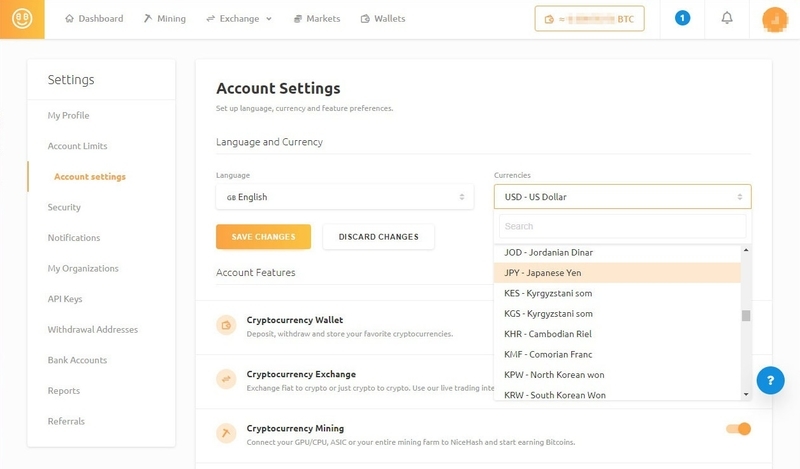The height and width of the screenshot is (469, 800).
Task: Open API Keys in sidebar
Action: point(65,299)
